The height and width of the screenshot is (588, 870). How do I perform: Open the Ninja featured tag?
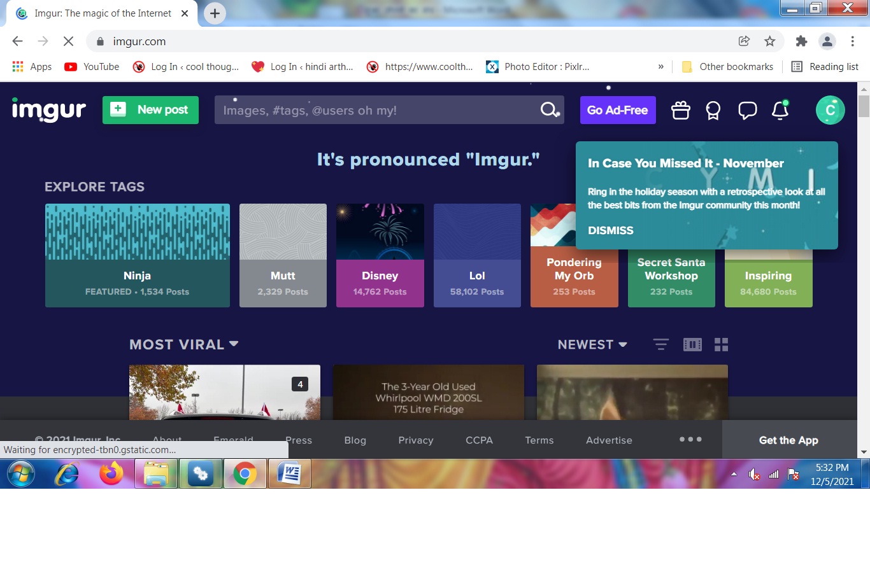click(x=138, y=256)
